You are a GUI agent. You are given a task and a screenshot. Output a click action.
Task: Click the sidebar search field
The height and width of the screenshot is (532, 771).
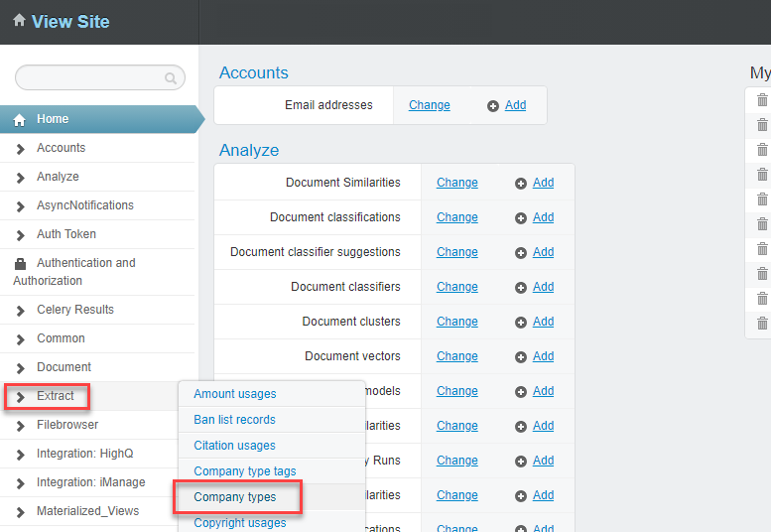click(x=100, y=77)
